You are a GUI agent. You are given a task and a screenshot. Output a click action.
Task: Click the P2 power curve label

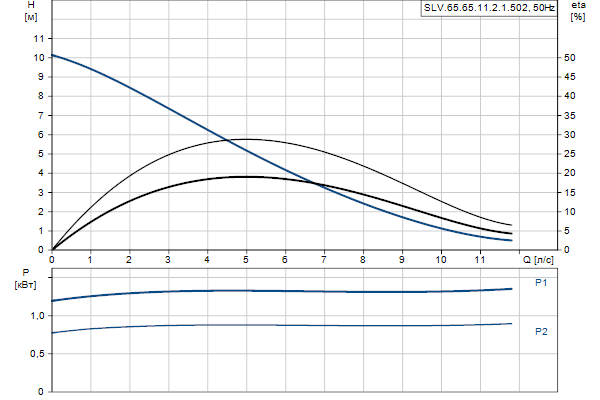pos(541,331)
